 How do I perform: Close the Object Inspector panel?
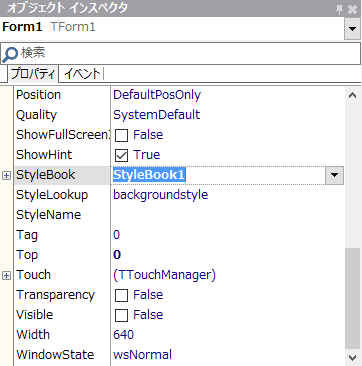tap(352, 9)
